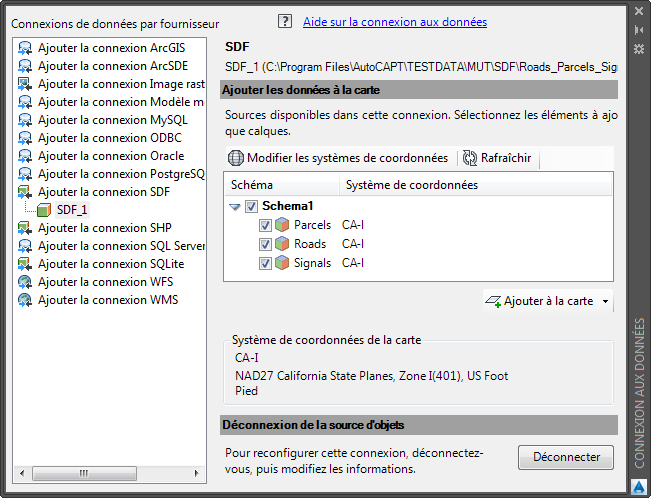
Task: Collapse the Schema1 tree node
Action: [x=235, y=206]
